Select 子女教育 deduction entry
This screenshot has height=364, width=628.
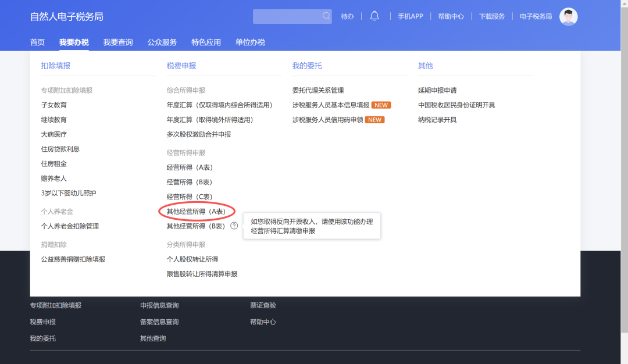tap(53, 105)
